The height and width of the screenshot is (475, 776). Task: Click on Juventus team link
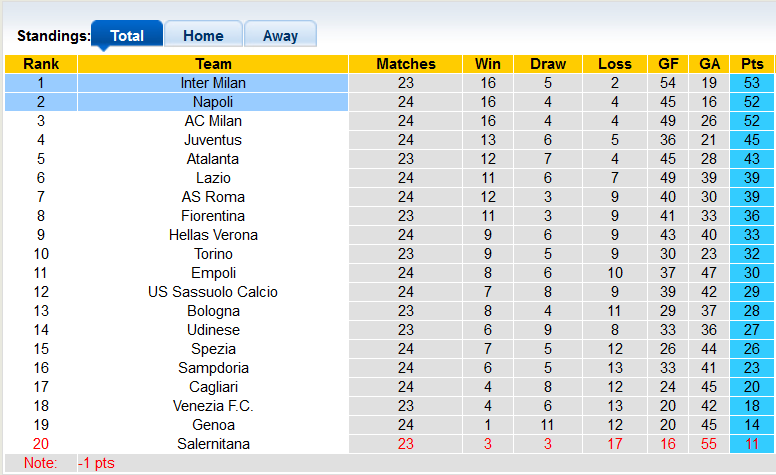(x=213, y=140)
